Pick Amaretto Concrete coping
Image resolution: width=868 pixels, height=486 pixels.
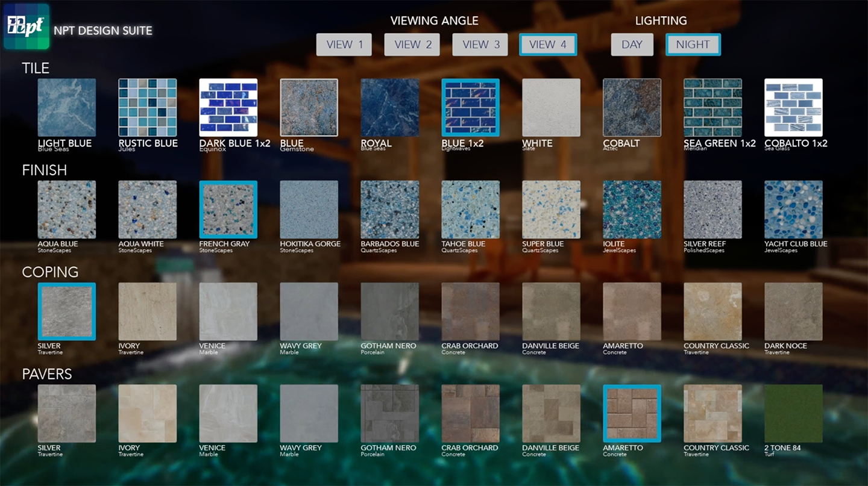click(632, 312)
